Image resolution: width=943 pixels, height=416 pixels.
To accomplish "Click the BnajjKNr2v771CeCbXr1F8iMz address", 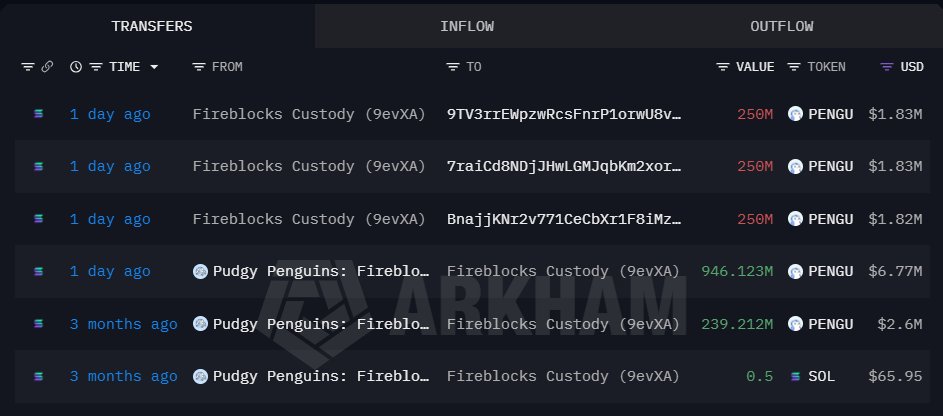I will pyautogui.click(x=564, y=219).
